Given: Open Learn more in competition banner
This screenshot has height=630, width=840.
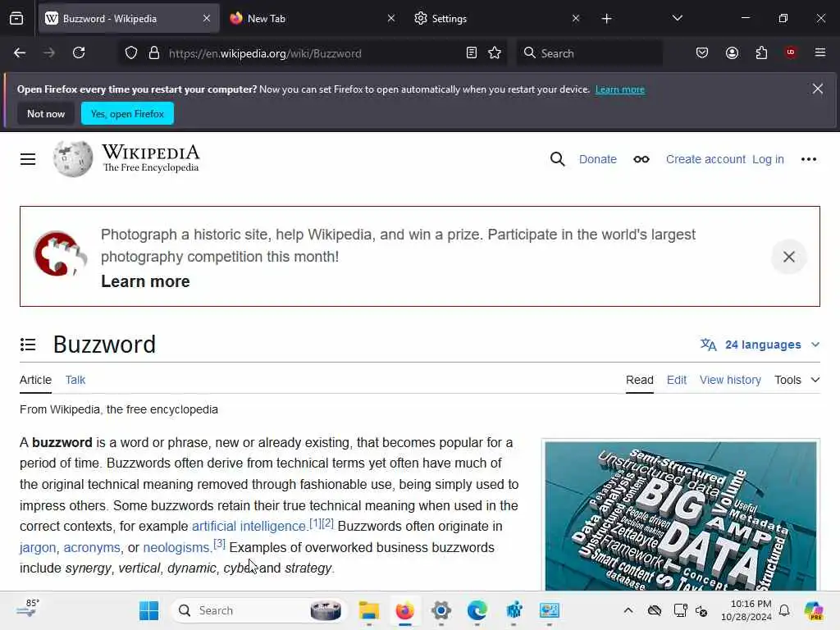Looking at the screenshot, I should [x=145, y=281].
